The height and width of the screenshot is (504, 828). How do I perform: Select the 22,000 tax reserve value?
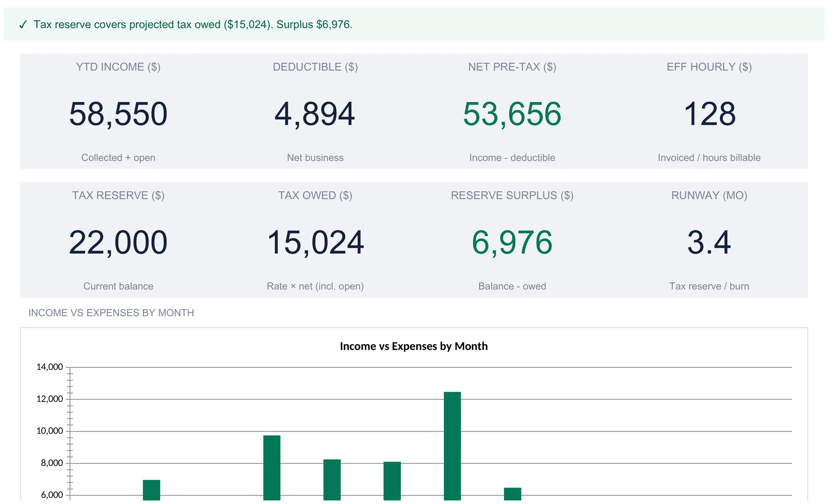118,242
